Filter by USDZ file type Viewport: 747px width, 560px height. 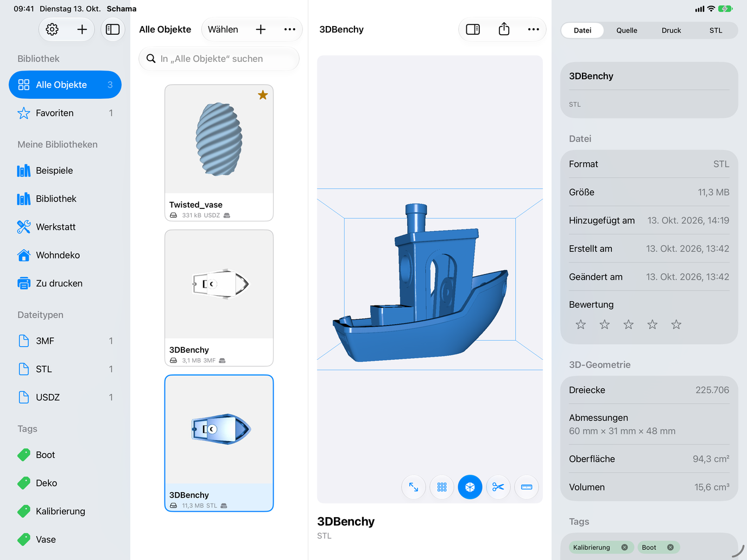[65, 397]
